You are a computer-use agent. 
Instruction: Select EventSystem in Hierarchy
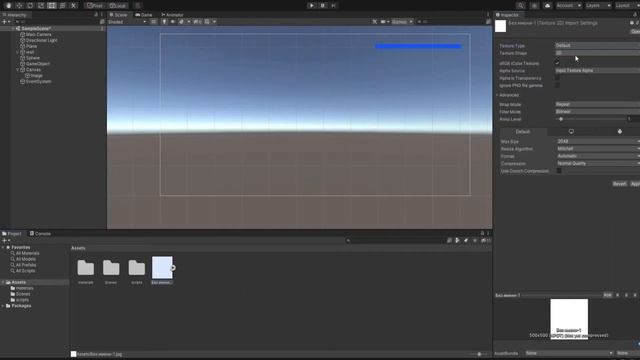(36, 82)
